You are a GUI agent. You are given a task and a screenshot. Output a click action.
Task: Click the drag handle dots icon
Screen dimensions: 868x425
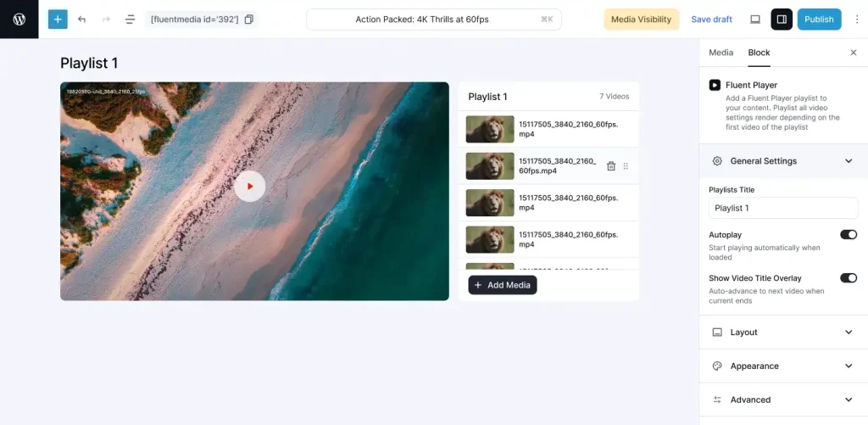(626, 166)
